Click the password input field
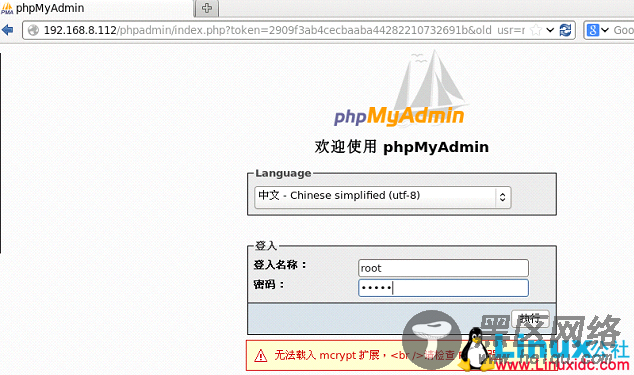Image resolution: width=634 pixels, height=375 pixels. tap(443, 288)
